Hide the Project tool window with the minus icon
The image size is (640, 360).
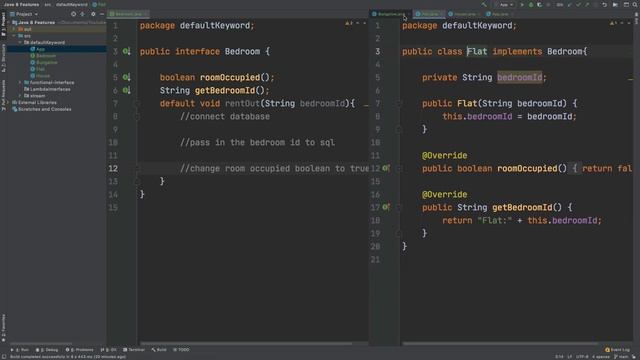(x=102, y=14)
